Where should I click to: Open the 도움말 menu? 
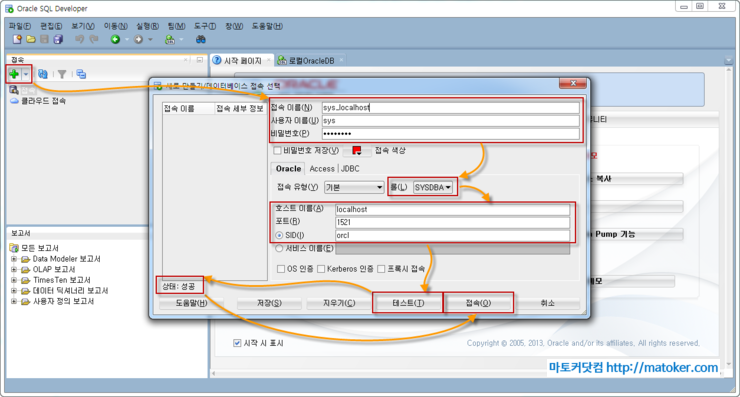point(267,26)
